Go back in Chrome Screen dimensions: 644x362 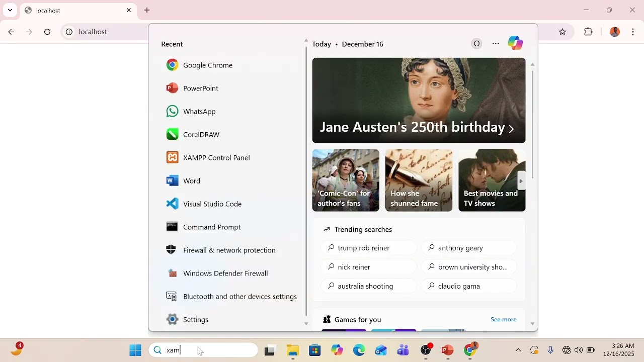[x=11, y=32]
